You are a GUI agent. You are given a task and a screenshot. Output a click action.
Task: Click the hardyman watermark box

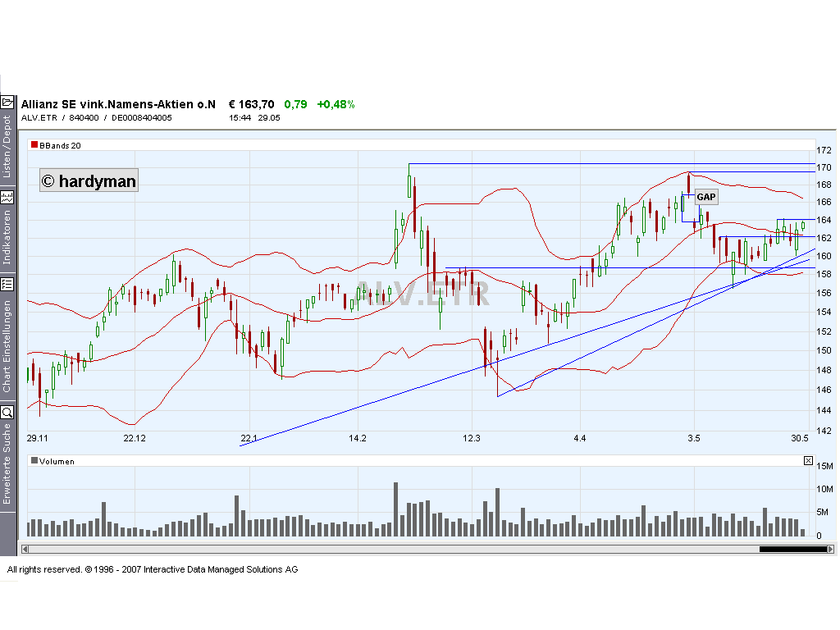tap(89, 180)
